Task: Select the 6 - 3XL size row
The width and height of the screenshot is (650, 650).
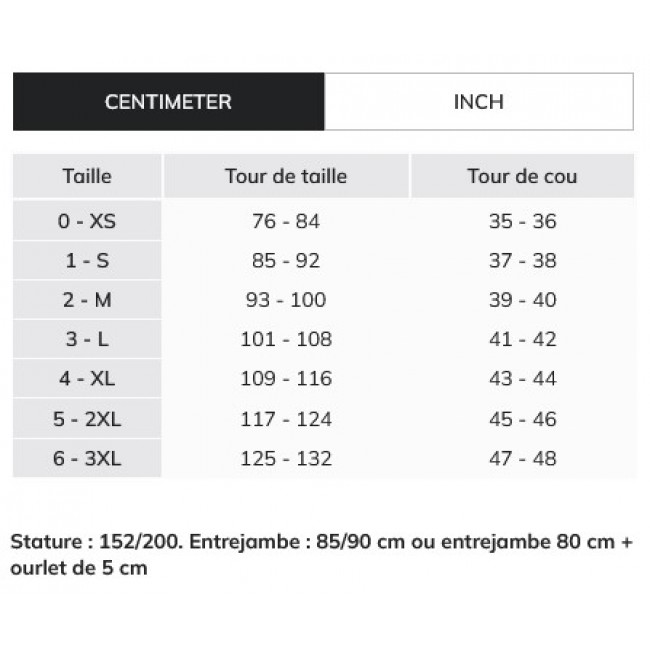Action: pyautogui.click(x=87, y=459)
